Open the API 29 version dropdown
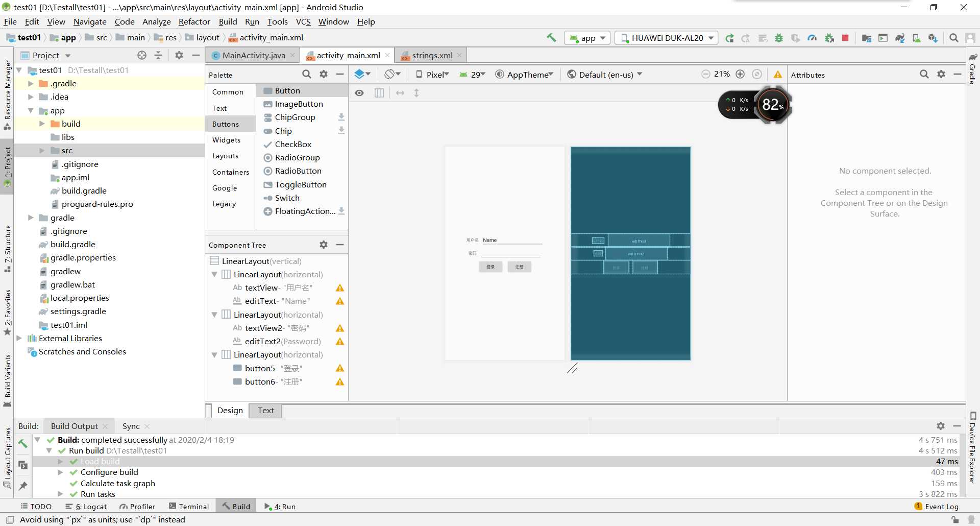 (472, 75)
